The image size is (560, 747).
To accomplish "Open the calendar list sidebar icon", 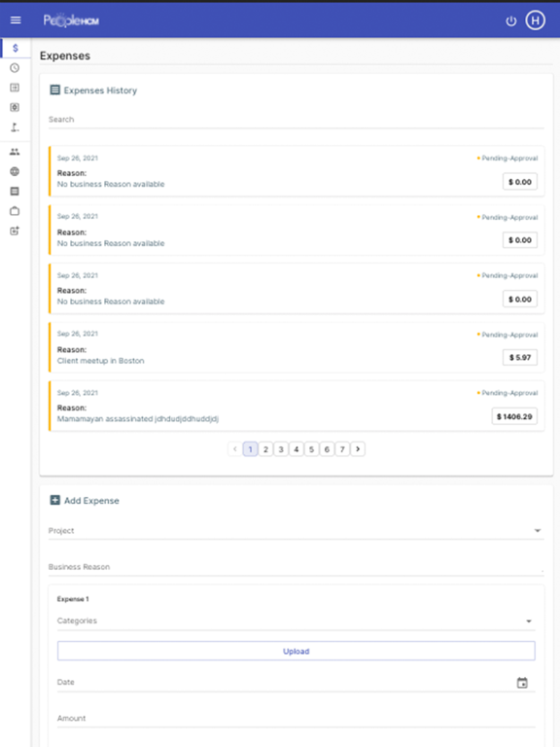I will [15, 88].
